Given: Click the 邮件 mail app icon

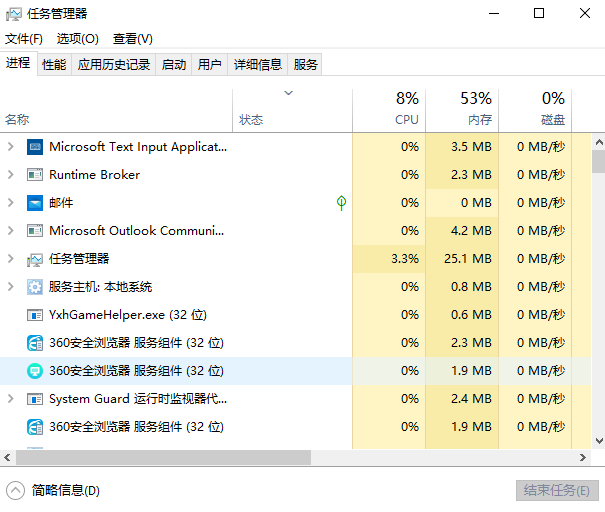Looking at the screenshot, I should (x=35, y=203).
